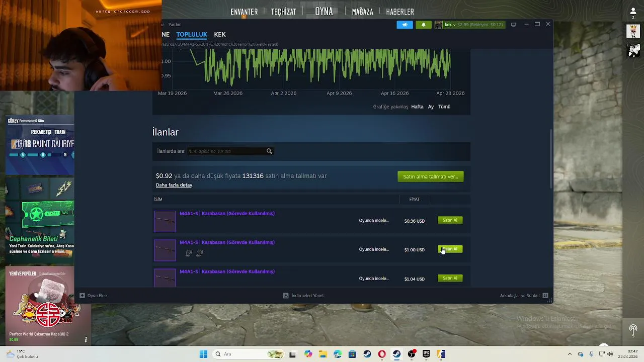Select the black-and-white friend avatar
This screenshot has height=362, width=644.
[633, 50]
